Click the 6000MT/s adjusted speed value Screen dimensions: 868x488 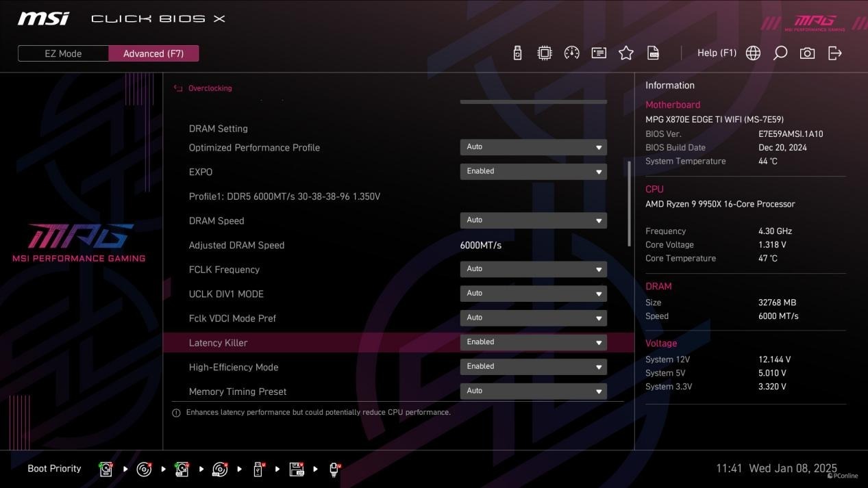pos(481,245)
